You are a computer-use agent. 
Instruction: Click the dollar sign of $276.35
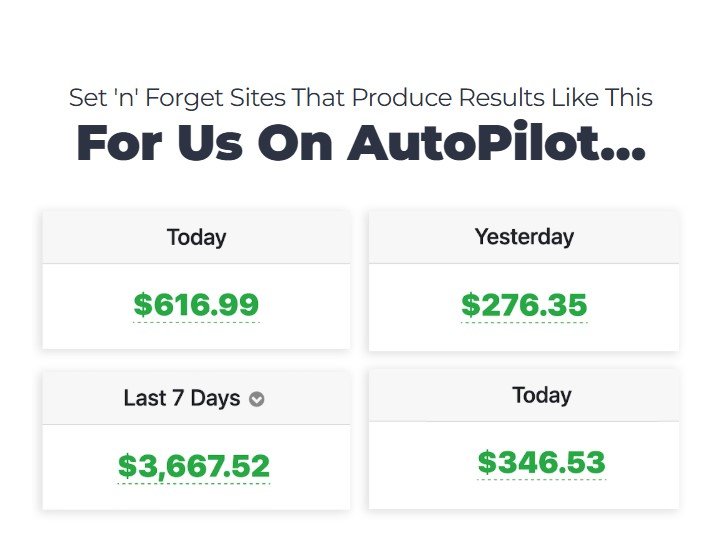tap(471, 304)
